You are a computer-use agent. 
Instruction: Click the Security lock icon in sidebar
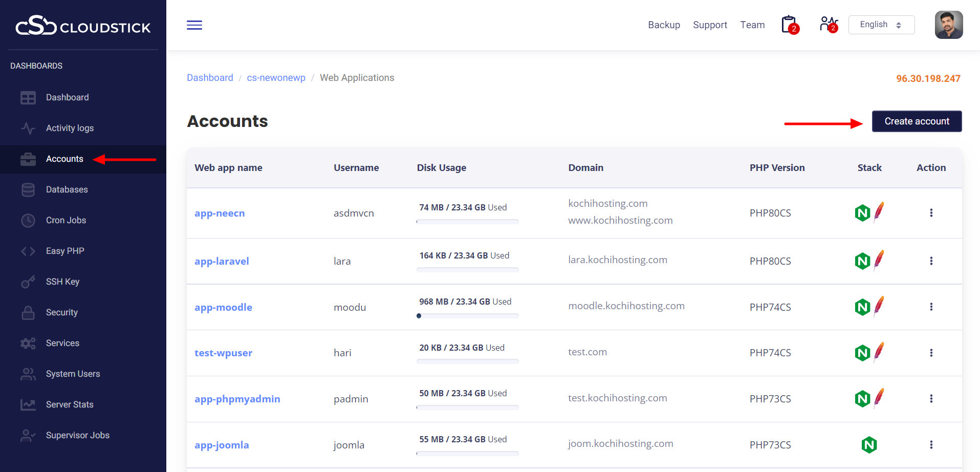point(28,313)
